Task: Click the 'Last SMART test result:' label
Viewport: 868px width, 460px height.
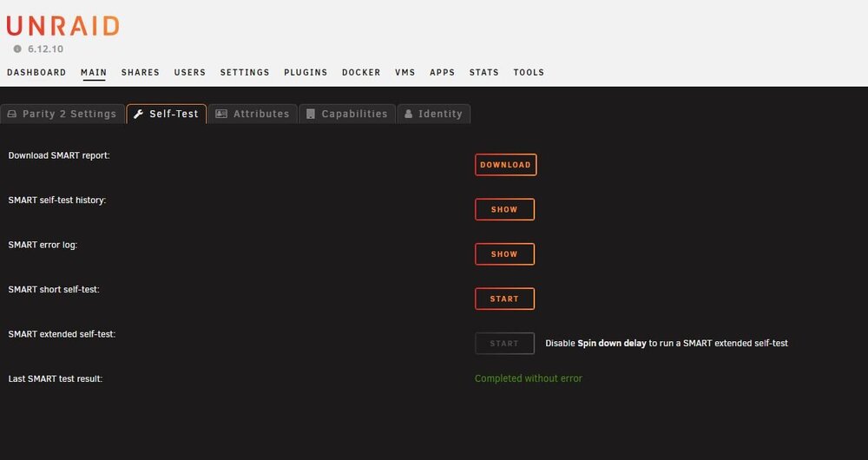Action: [x=56, y=378]
